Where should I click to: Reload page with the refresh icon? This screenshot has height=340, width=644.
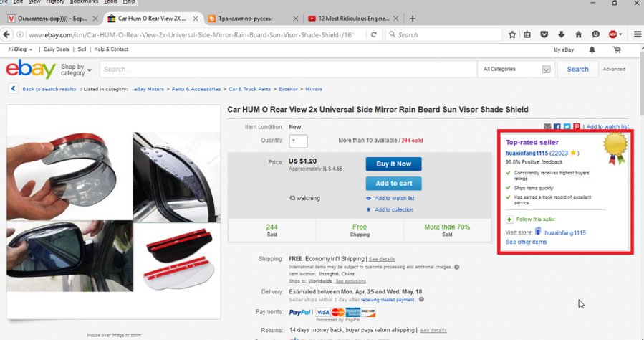pyautogui.click(x=373, y=35)
